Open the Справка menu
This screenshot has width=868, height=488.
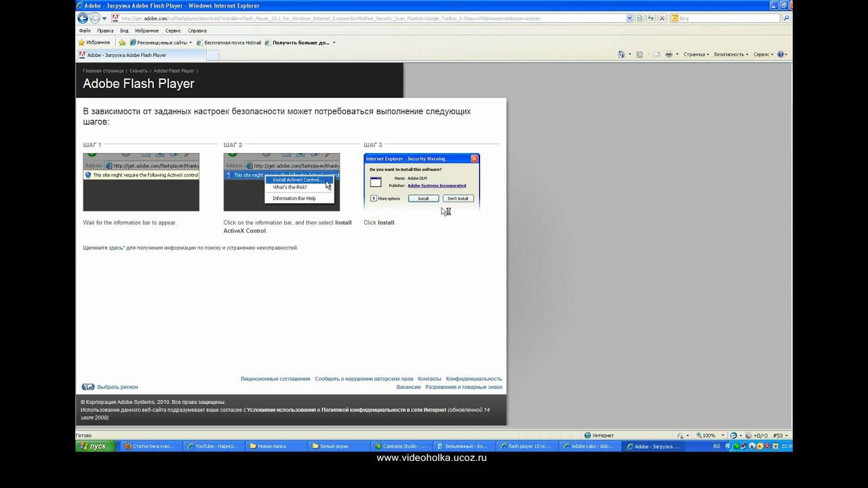tap(197, 30)
